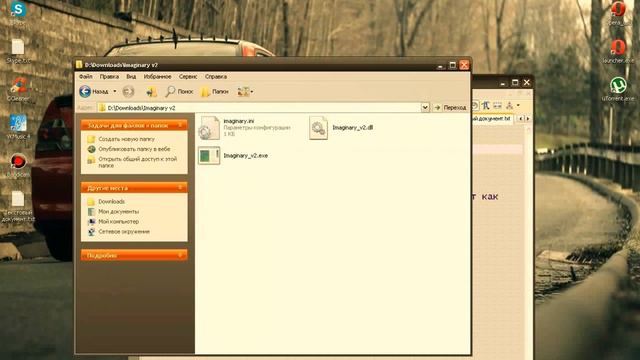Viewport: 640px width, 360px height.
Task: Click the Переход go button
Action: click(450, 108)
